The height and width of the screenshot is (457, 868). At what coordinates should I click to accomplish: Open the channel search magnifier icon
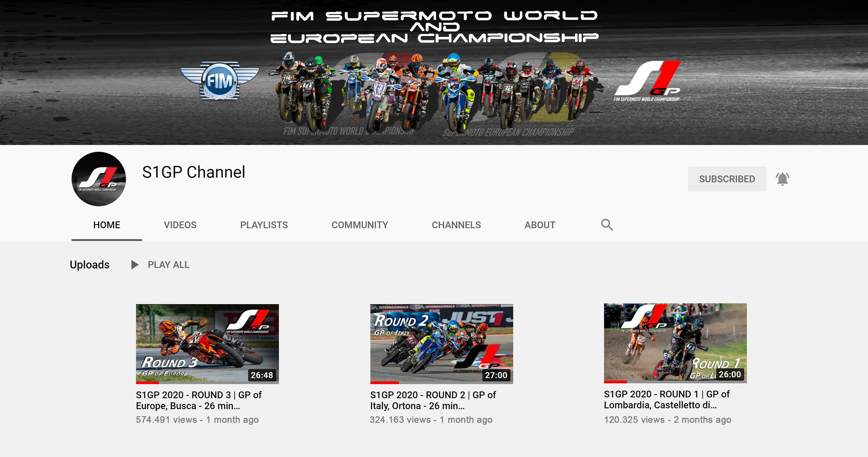coord(607,225)
